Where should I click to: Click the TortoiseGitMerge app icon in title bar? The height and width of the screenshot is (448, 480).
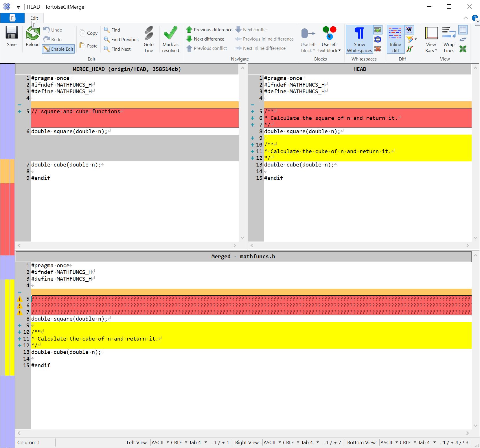6,6
